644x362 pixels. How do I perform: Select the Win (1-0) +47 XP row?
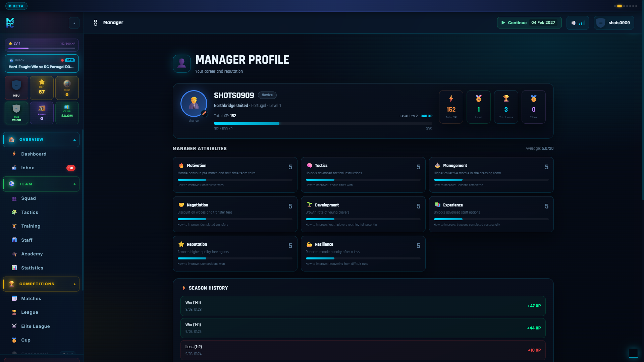pos(363,306)
